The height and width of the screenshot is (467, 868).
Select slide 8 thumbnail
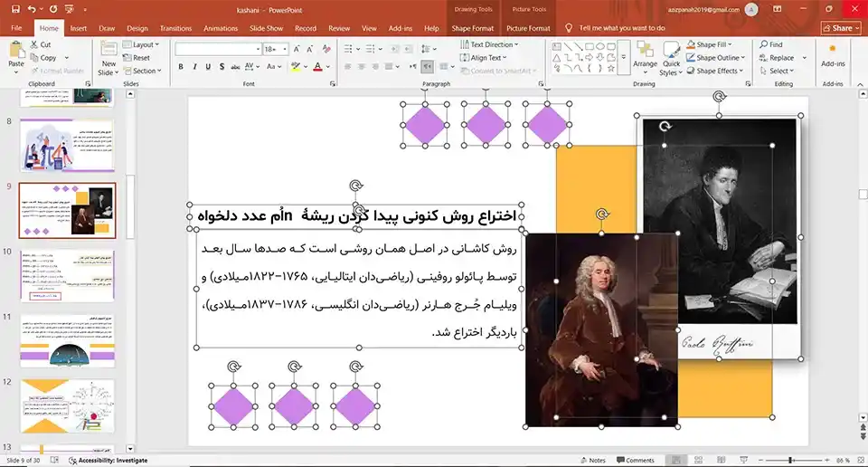coord(67,146)
